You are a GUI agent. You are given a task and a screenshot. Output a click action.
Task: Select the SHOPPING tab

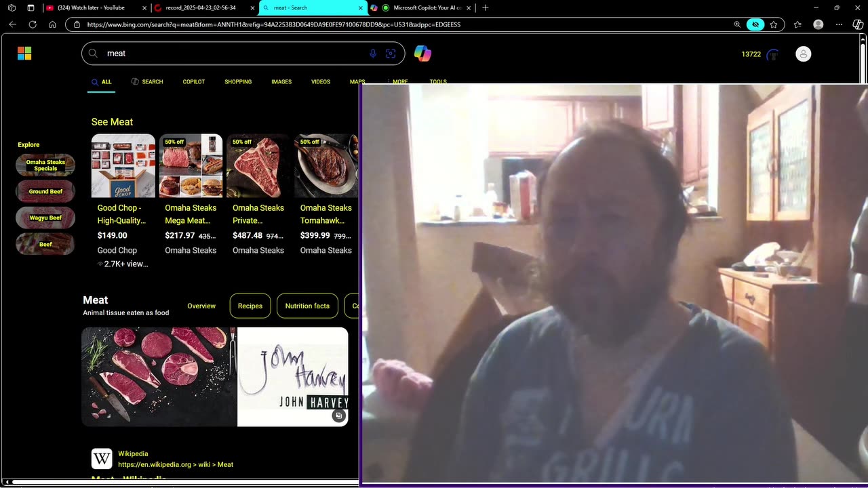click(238, 82)
